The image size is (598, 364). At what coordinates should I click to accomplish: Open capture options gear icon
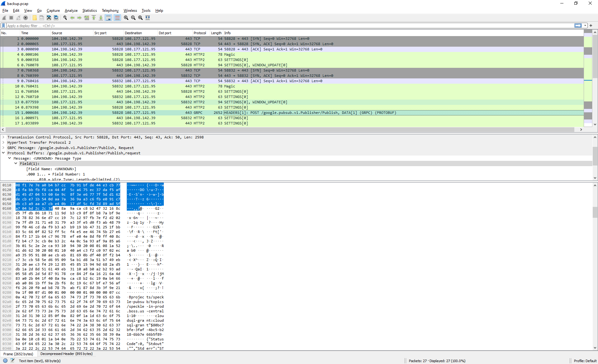click(x=26, y=18)
